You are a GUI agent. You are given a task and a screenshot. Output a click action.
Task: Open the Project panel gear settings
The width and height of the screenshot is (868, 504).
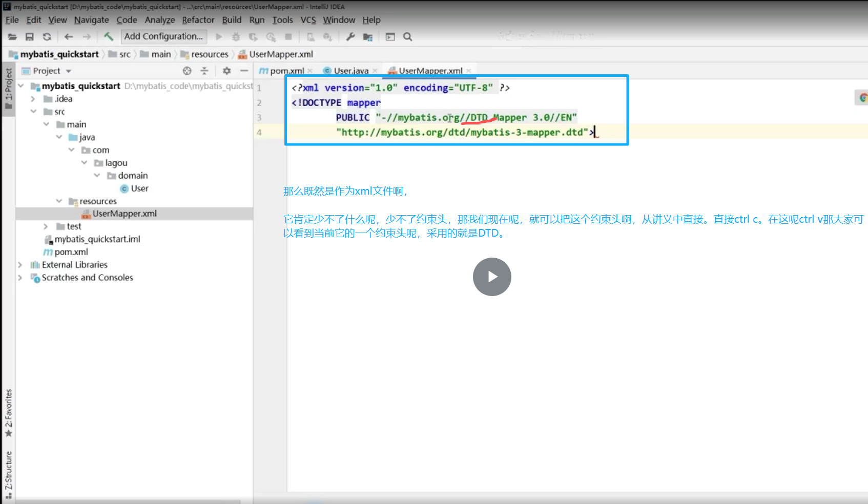[x=226, y=71]
